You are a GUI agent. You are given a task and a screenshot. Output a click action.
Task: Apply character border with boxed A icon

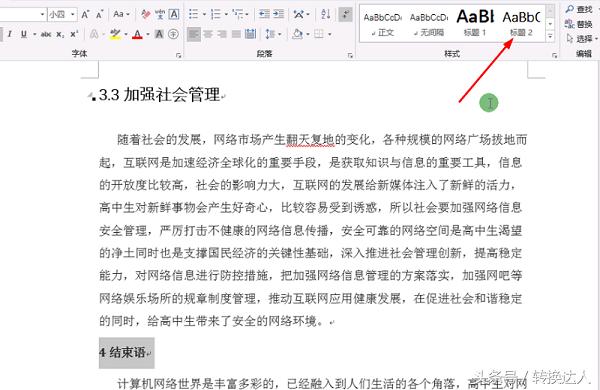click(x=174, y=15)
